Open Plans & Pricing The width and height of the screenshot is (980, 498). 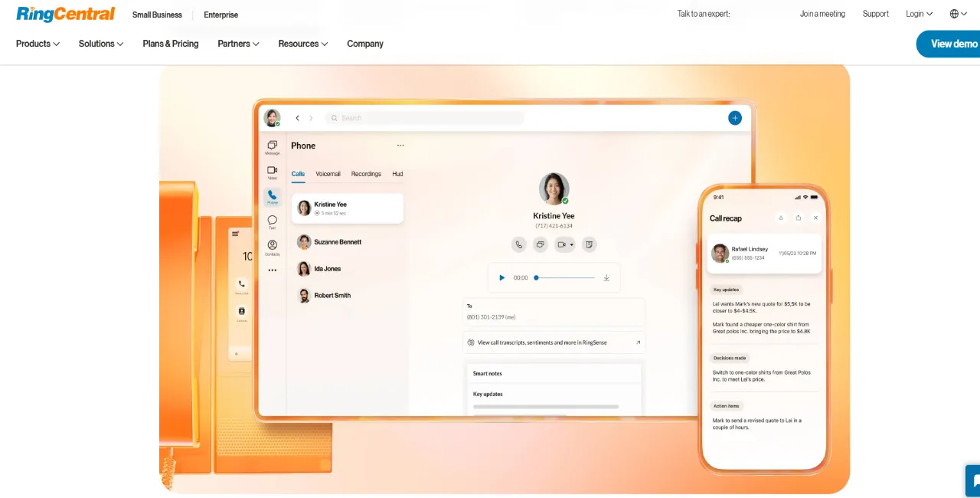point(171,44)
